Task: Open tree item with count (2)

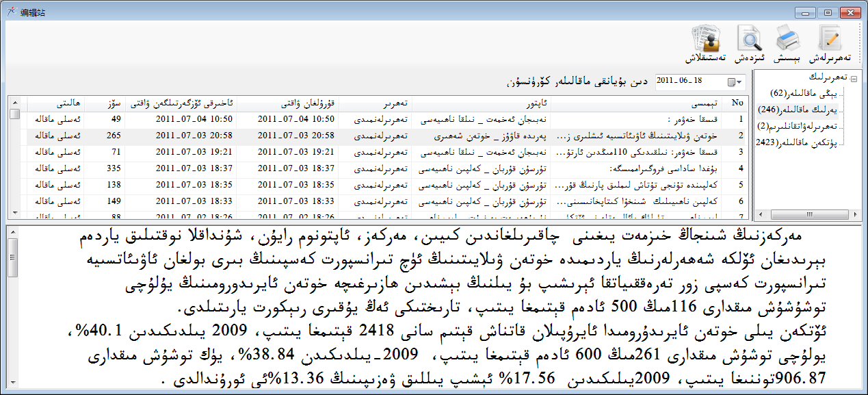Action: coord(802,125)
